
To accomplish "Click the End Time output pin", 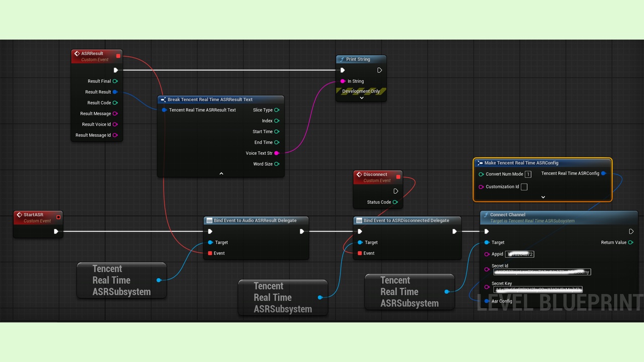I will (277, 142).
